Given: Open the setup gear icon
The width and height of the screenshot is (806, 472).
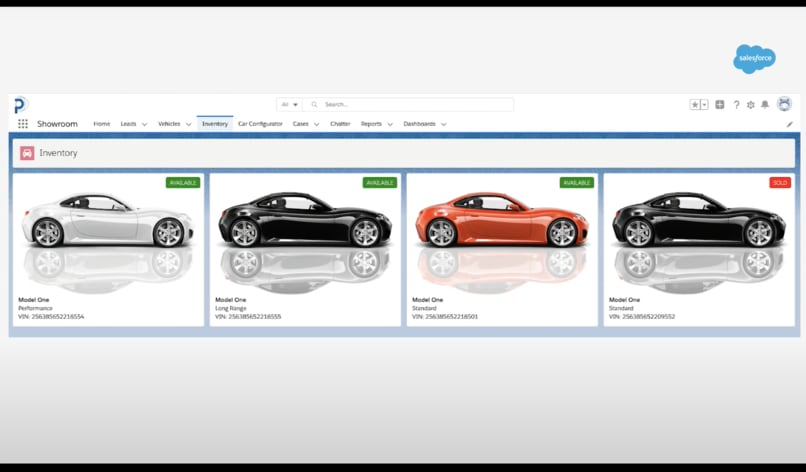Looking at the screenshot, I should 750,105.
